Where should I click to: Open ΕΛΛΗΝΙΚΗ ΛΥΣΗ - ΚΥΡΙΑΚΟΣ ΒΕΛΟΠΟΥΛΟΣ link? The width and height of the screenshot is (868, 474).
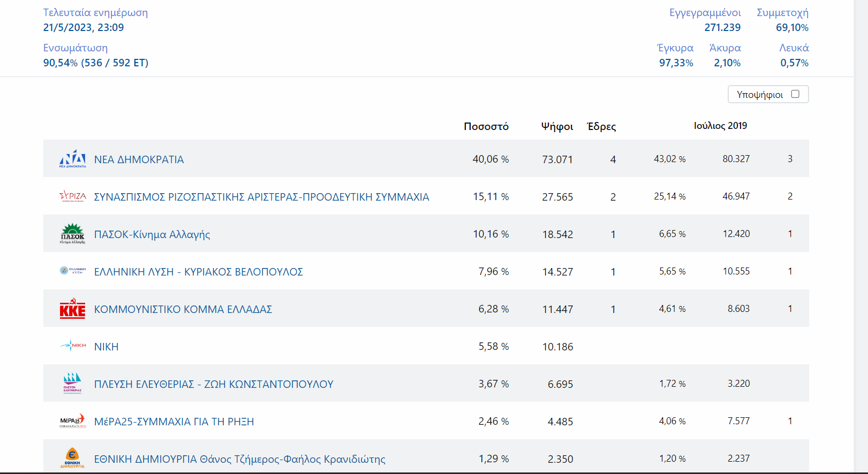198,272
